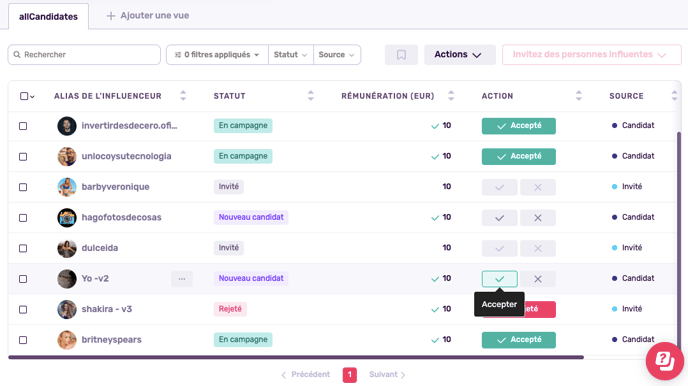This screenshot has width=688, height=386.
Task: Sort by Source column arrows
Action: pos(674,96)
